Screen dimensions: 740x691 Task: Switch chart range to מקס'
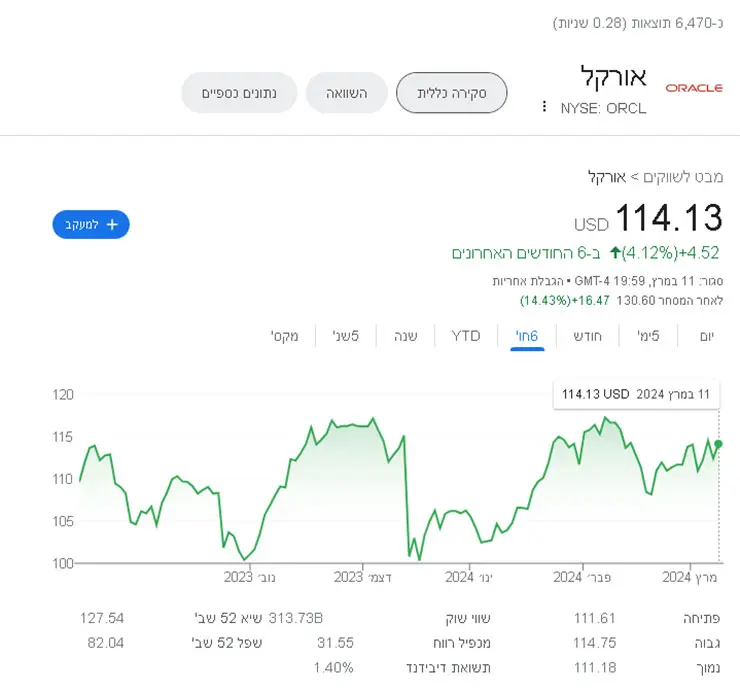tap(285, 336)
